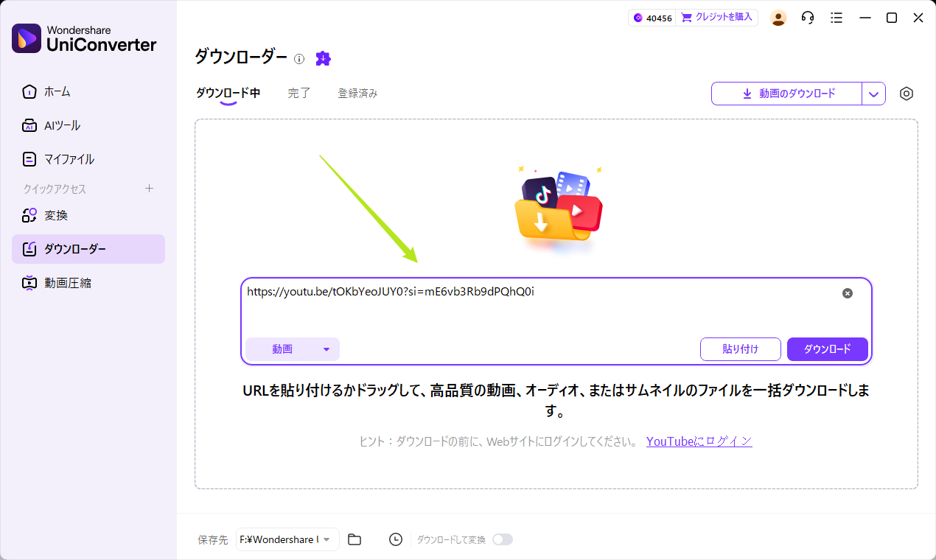Open the download history clock icon
This screenshot has height=560, width=936.
click(x=396, y=539)
